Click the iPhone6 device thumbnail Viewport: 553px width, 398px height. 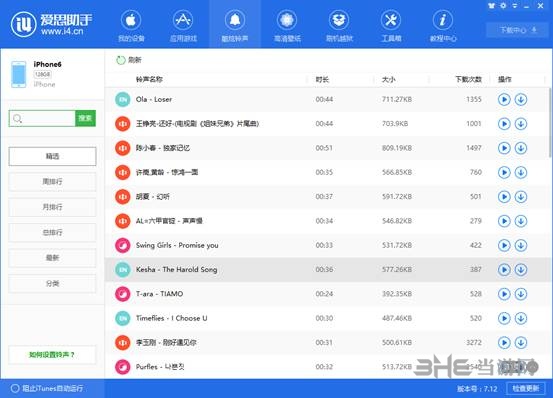[18, 74]
